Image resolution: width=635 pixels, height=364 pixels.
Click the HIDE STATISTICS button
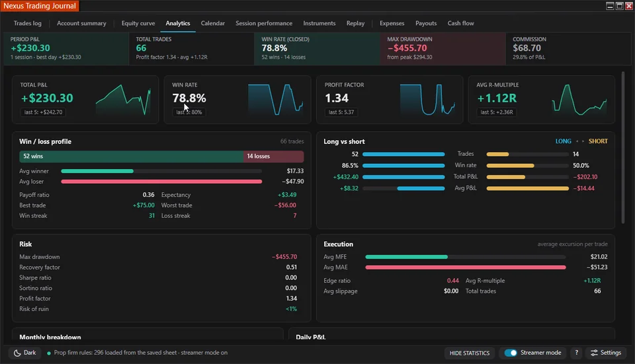[x=470, y=353]
